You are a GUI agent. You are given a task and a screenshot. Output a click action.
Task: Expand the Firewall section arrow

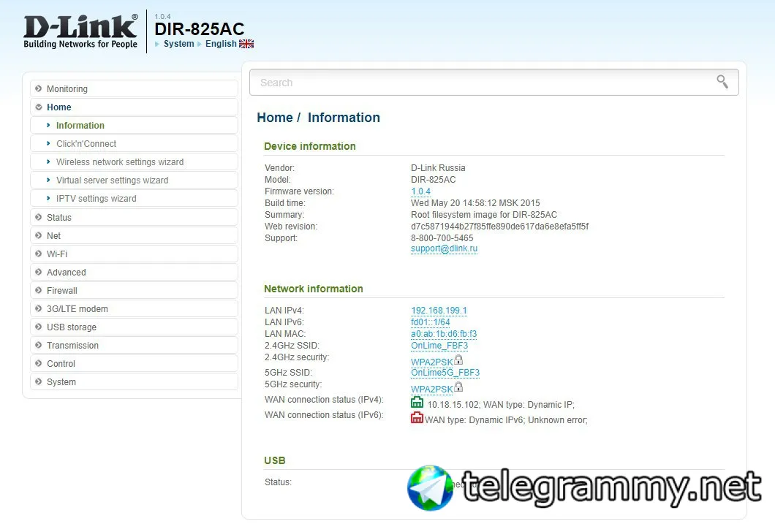point(39,290)
